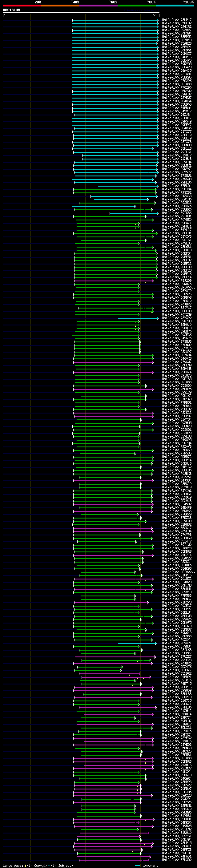This screenshot has height=868, width=197.
Task: Open hit UniRef100_B5ARZ8
Action: click(176, 43)
